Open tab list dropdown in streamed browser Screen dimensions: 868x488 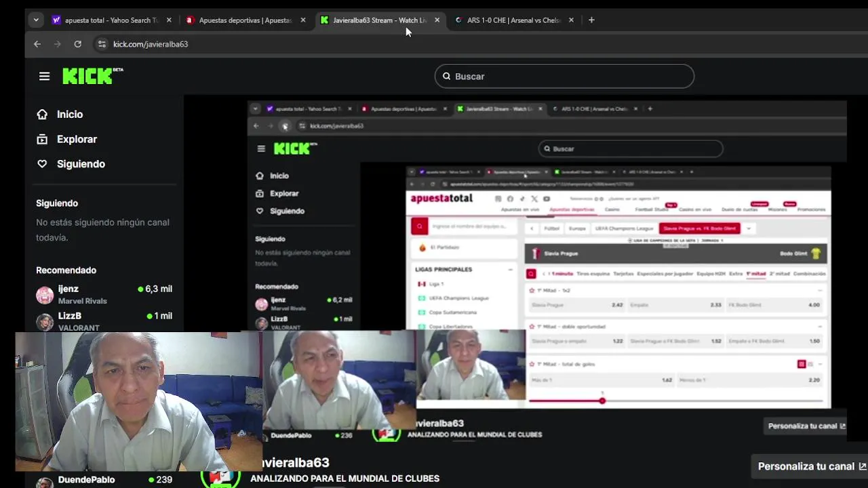(256, 108)
